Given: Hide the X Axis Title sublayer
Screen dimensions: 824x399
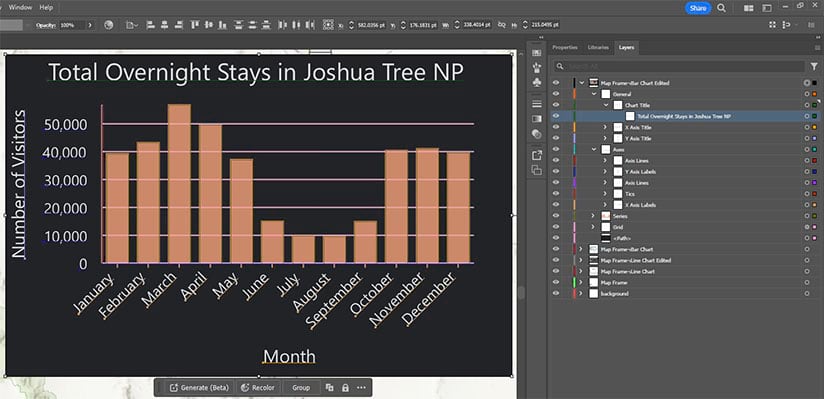Looking at the screenshot, I should (x=556, y=127).
